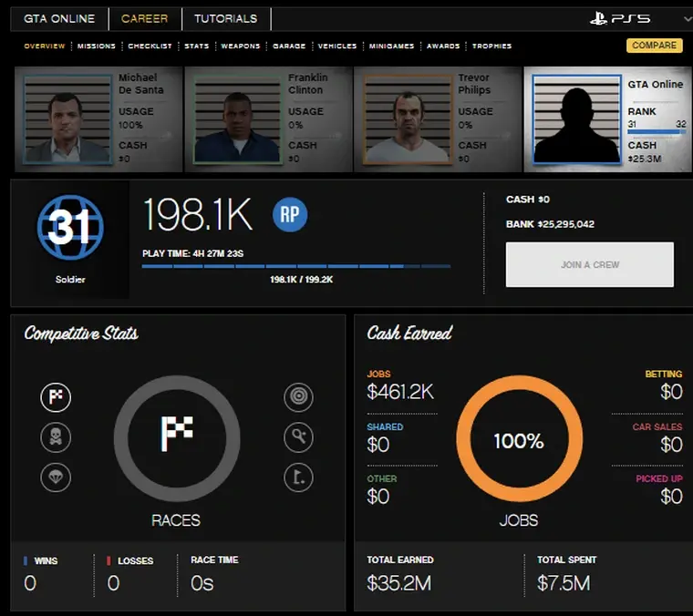Switch to the Tutorials tab

225,18
